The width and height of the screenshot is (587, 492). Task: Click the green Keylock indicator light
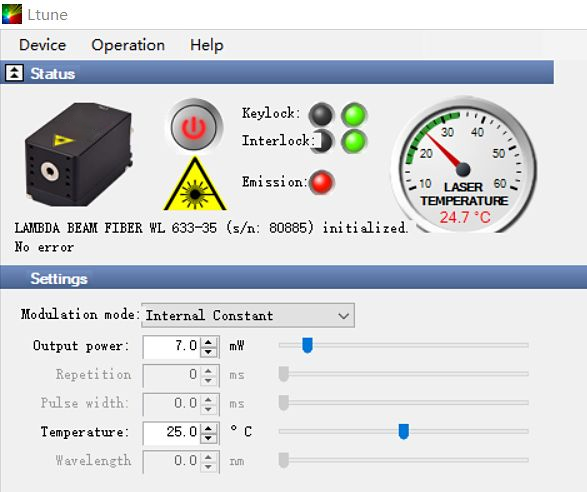354,115
